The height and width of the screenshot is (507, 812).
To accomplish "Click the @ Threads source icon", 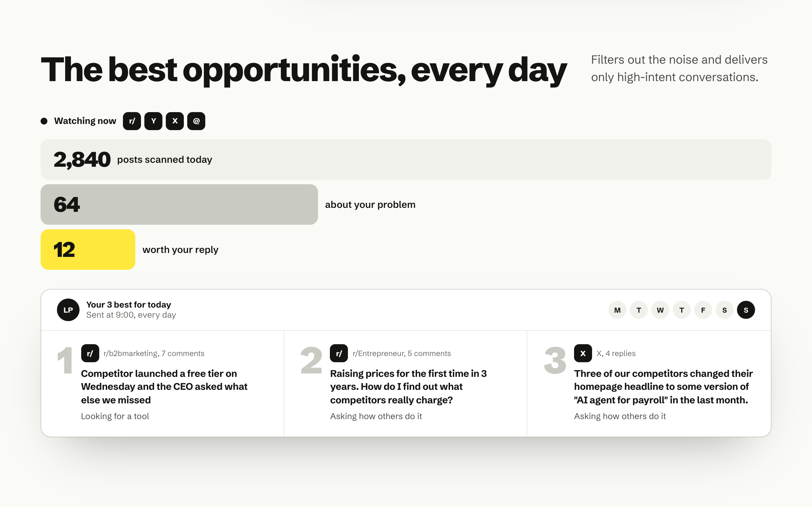I will coord(196,121).
